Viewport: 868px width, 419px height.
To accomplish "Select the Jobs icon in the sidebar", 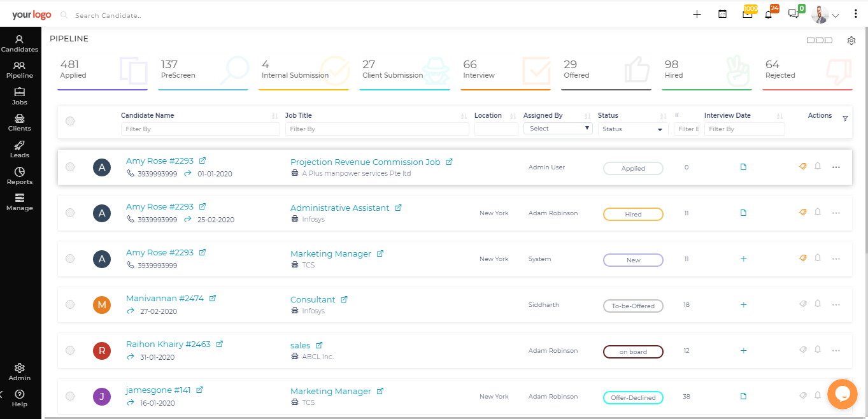I will coord(19,93).
